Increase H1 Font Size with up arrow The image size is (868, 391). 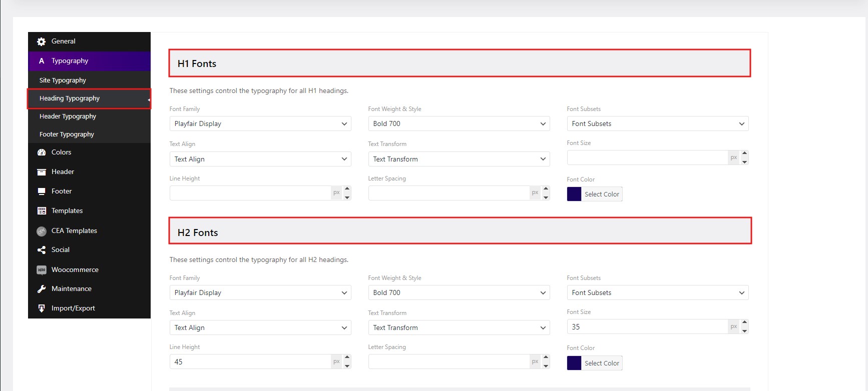click(x=744, y=153)
